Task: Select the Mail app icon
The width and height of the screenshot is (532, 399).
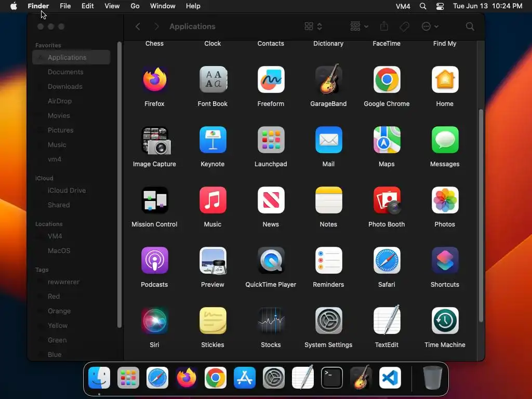Action: click(x=328, y=140)
